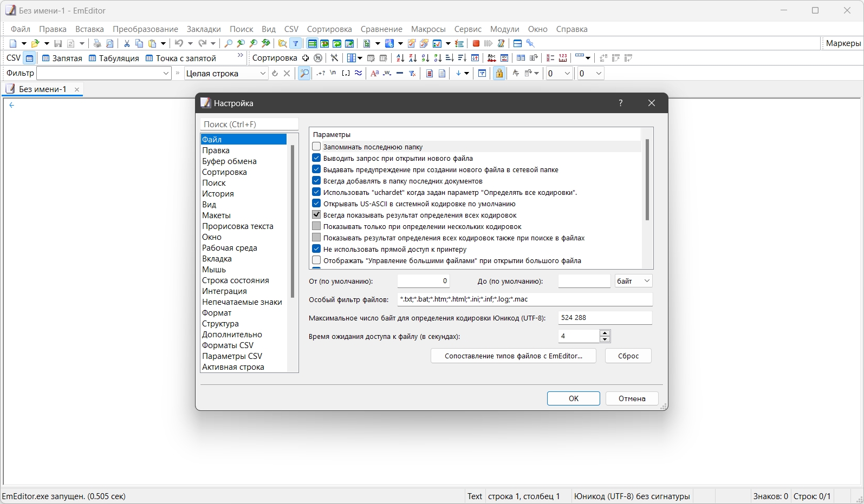Toggle 'Всегда добавлять в папку последних документов' checkbox

point(316,181)
